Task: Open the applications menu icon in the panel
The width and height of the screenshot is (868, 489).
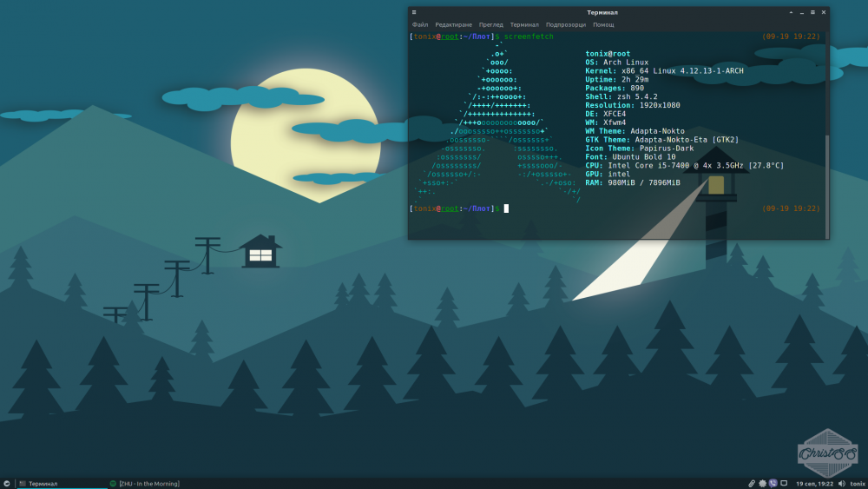Action: [x=7, y=484]
